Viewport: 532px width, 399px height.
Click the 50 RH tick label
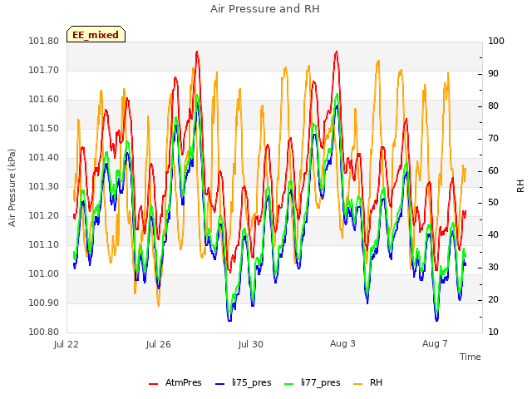click(x=493, y=203)
